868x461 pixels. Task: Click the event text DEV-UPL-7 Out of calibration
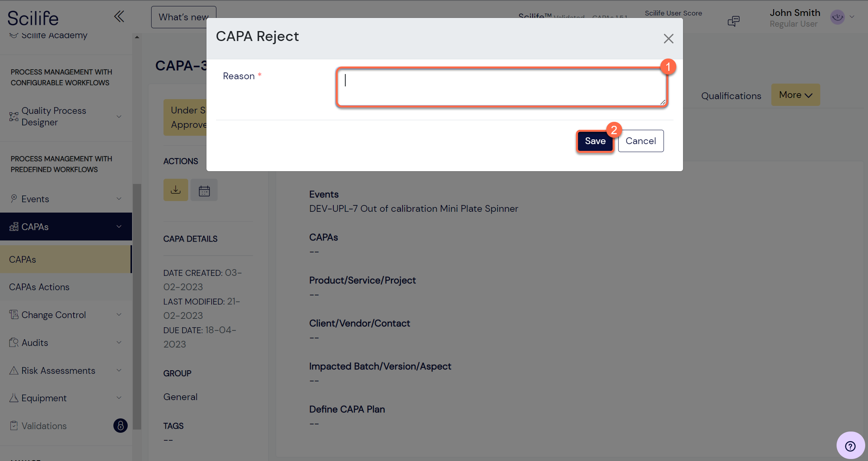[414, 209]
